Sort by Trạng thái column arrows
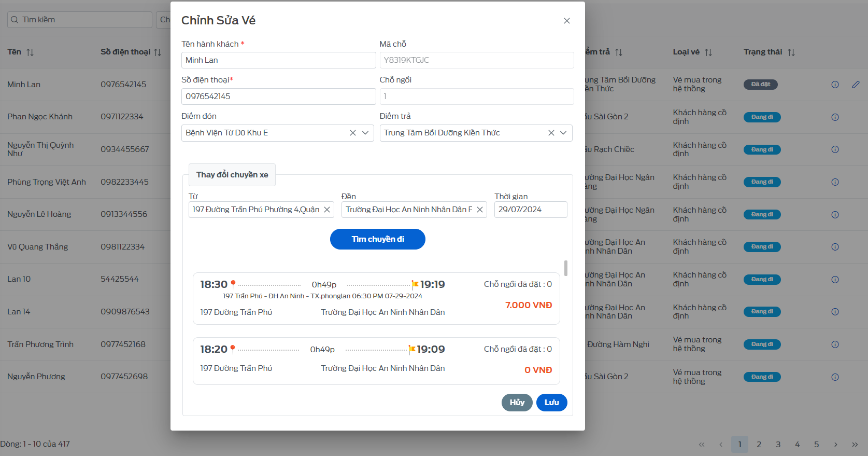868x456 pixels. [791, 52]
